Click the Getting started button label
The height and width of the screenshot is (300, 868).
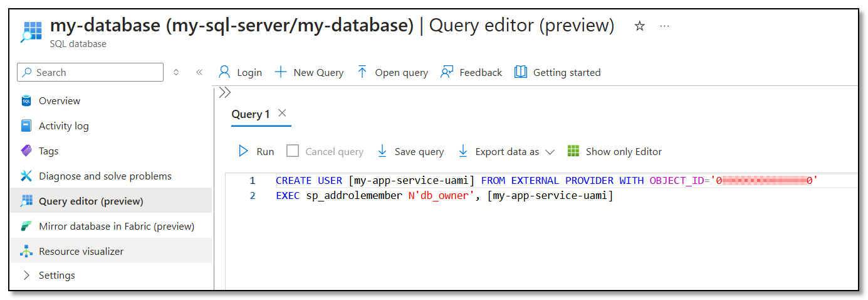tap(567, 73)
